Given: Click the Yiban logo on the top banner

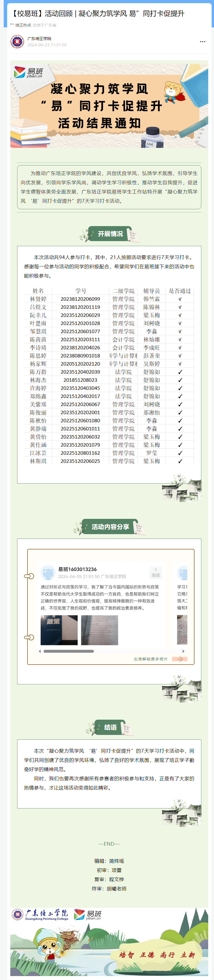Looking at the screenshot, I should click(28, 72).
